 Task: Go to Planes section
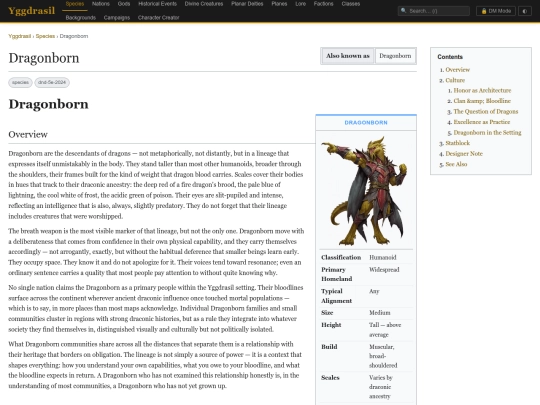click(x=279, y=4)
